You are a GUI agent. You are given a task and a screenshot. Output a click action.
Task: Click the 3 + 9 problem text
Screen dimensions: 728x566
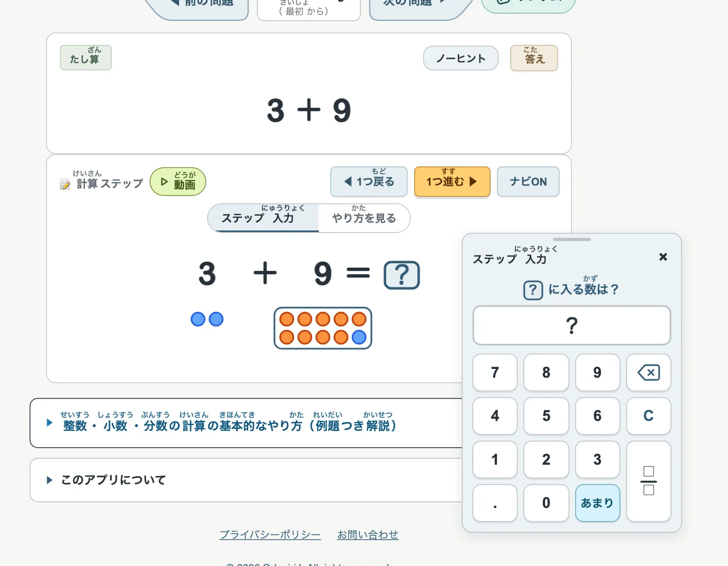(x=309, y=110)
